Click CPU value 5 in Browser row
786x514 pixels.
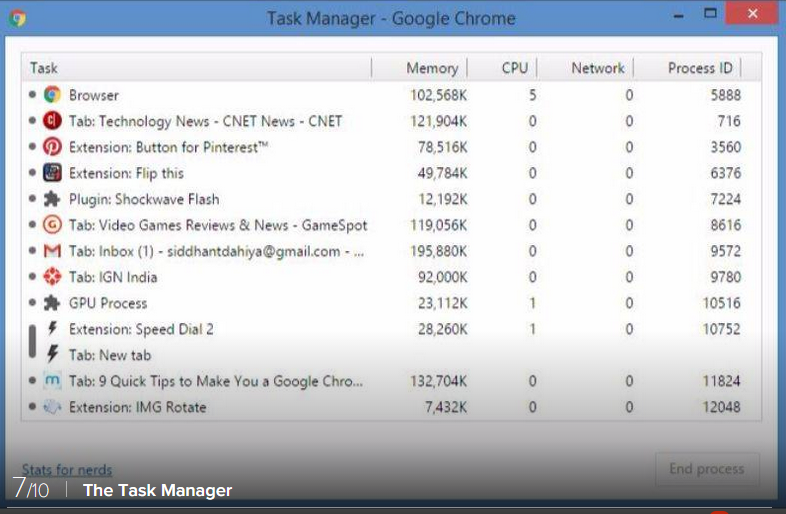pos(532,95)
